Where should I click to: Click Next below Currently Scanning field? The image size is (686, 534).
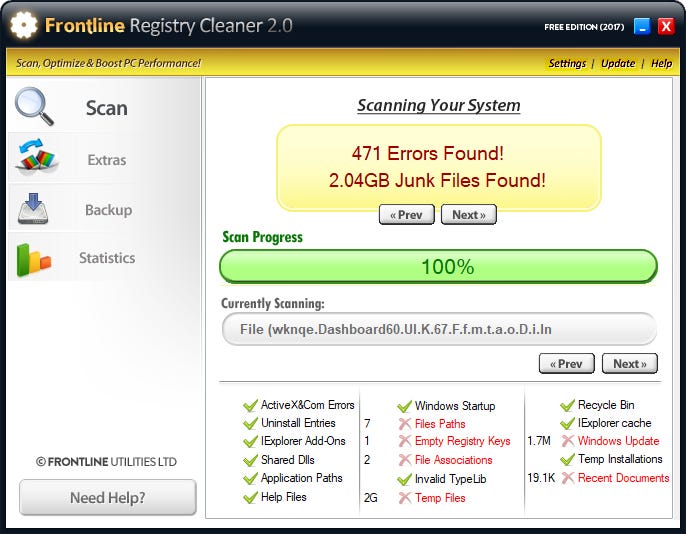(x=630, y=363)
